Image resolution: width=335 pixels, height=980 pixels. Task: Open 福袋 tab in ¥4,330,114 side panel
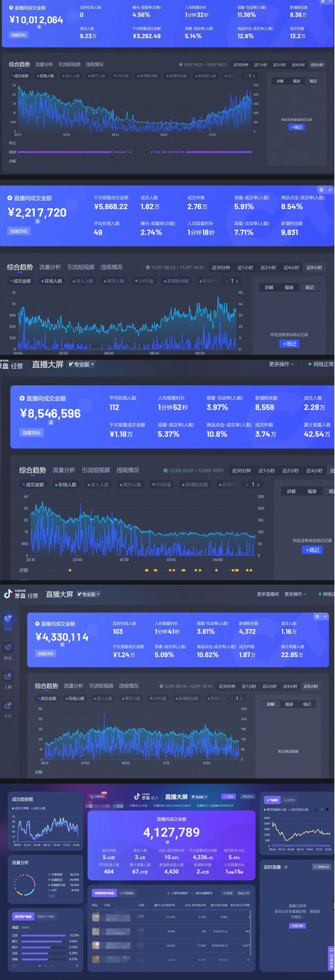289,704
